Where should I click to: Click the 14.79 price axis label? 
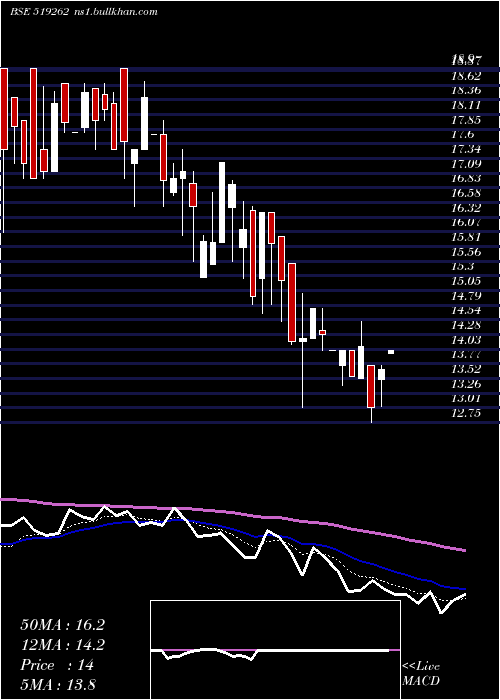[466, 296]
